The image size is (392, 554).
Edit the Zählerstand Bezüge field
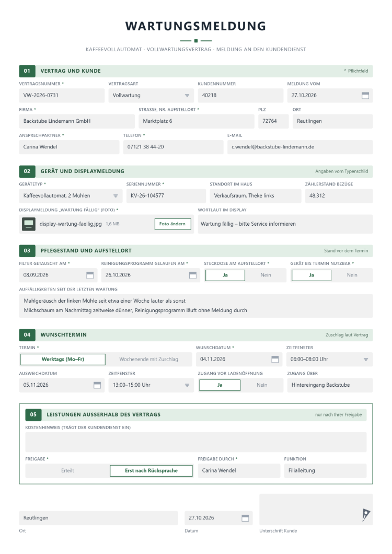click(339, 196)
